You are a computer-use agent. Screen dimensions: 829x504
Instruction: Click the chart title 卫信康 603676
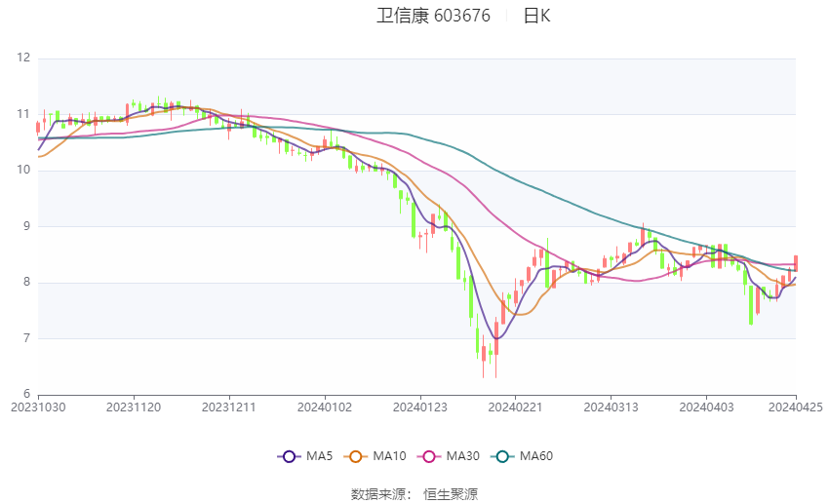tap(433, 16)
